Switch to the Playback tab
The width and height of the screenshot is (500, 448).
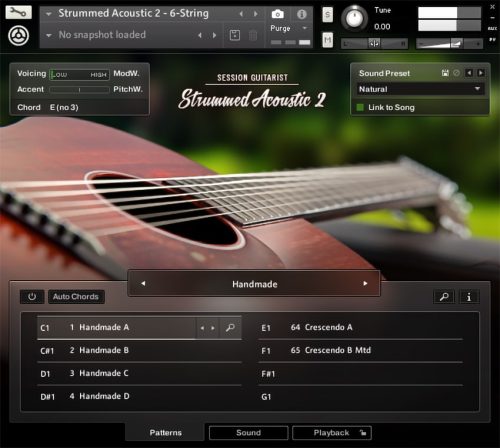click(332, 433)
